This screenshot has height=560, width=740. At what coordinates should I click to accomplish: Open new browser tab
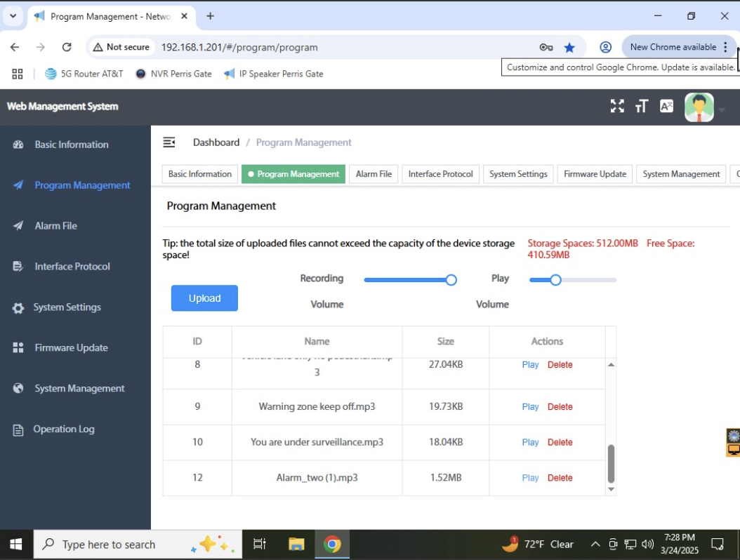pyautogui.click(x=210, y=16)
